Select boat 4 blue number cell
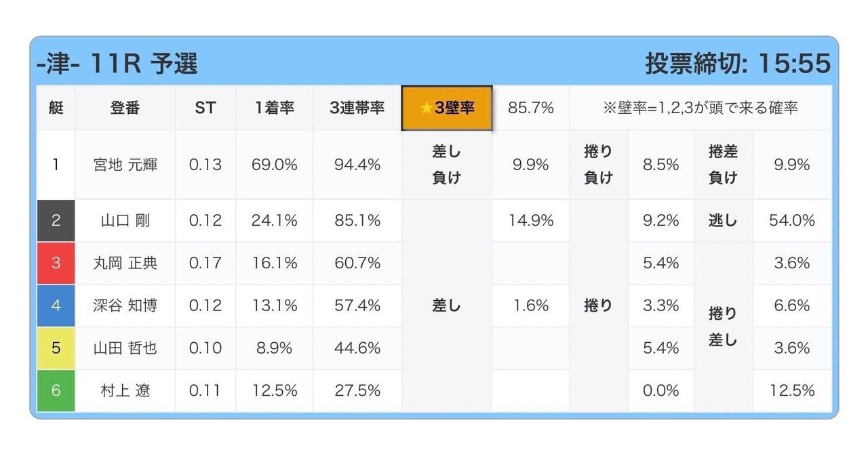Image resolution: width=868 pixels, height=454 pixels. pos(56,306)
